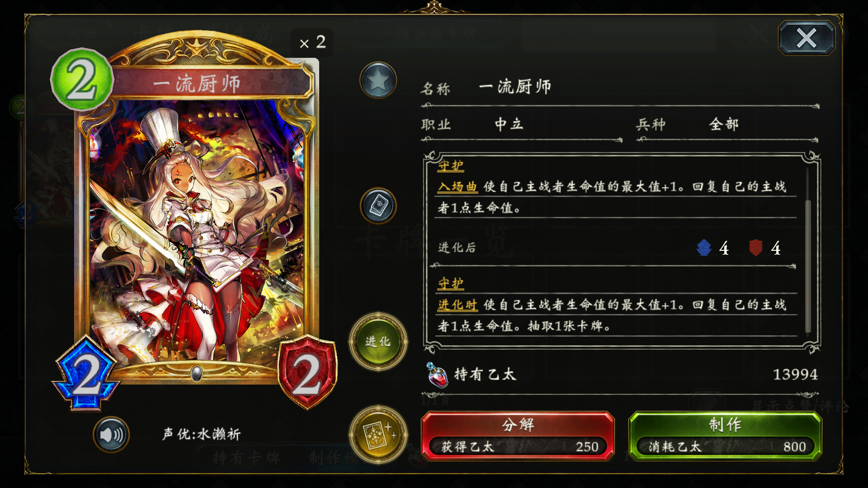
Task: Click the owned count ×2 badge
Action: (x=312, y=42)
